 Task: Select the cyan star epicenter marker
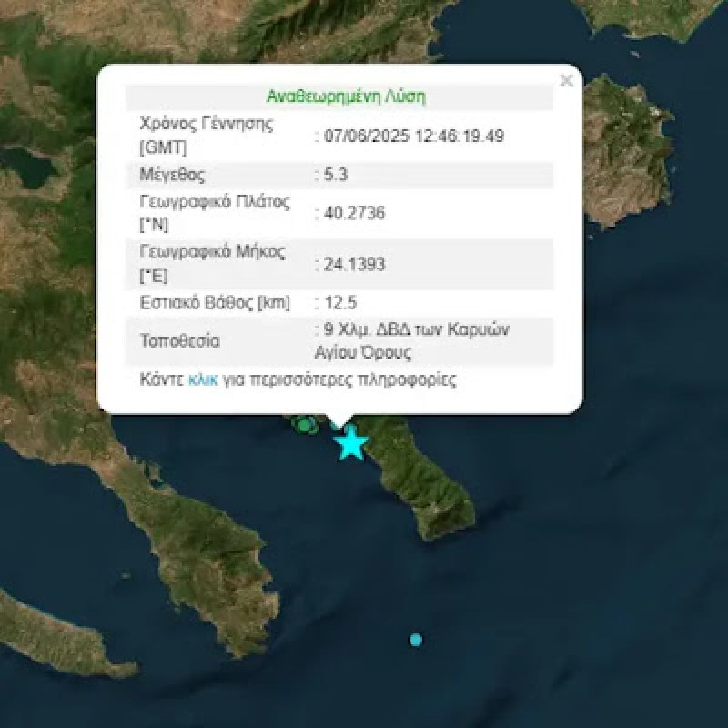tap(351, 443)
